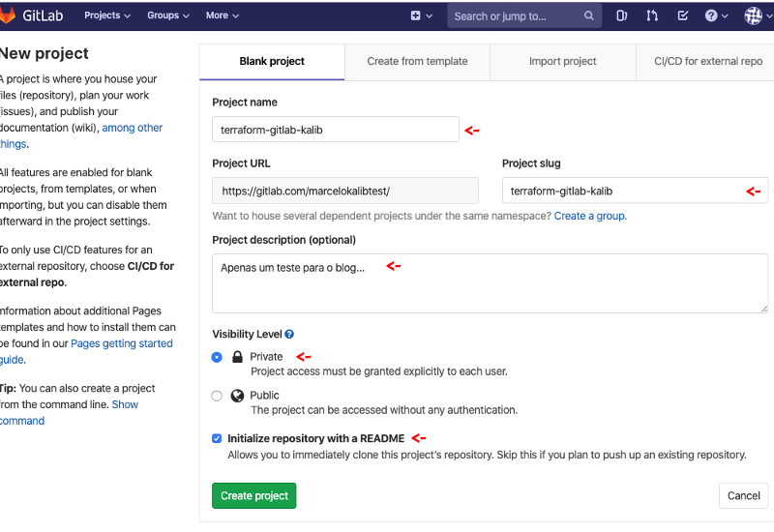Click the user avatar icon
This screenshot has height=532, width=774.
[753, 15]
